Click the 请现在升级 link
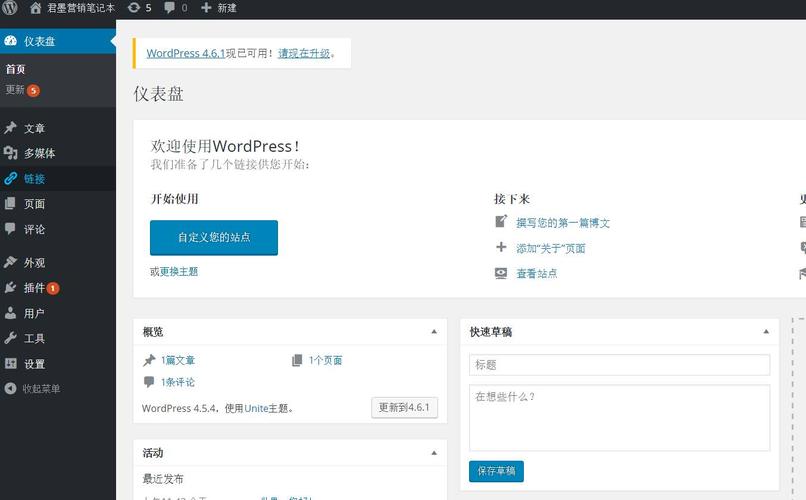 point(304,53)
